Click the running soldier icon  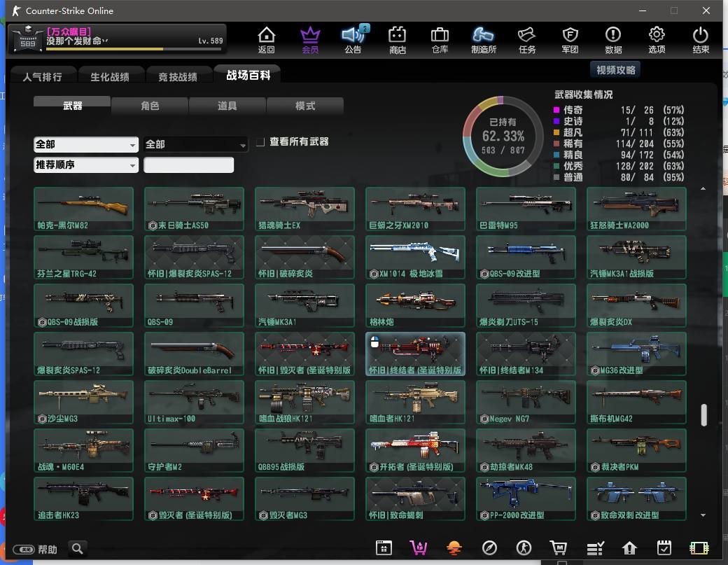[x=524, y=547]
